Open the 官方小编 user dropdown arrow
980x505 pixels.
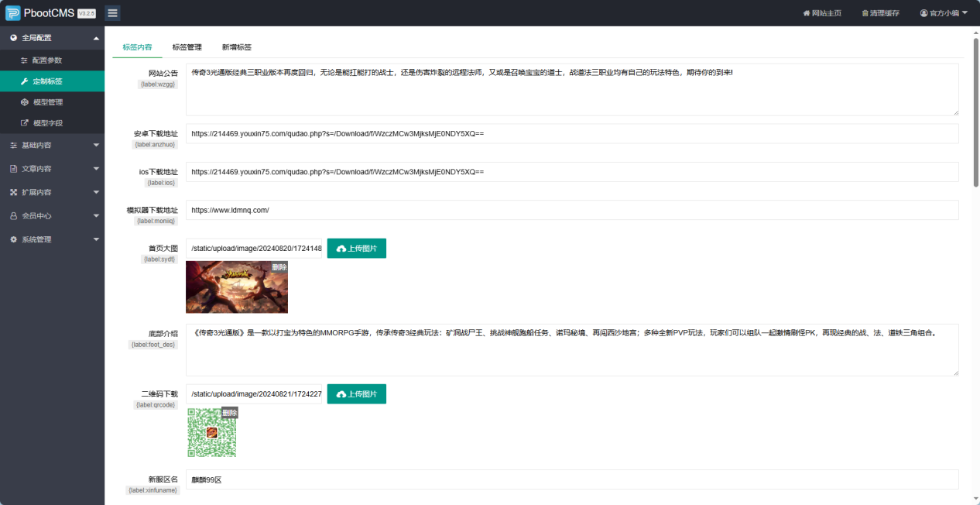tap(965, 13)
